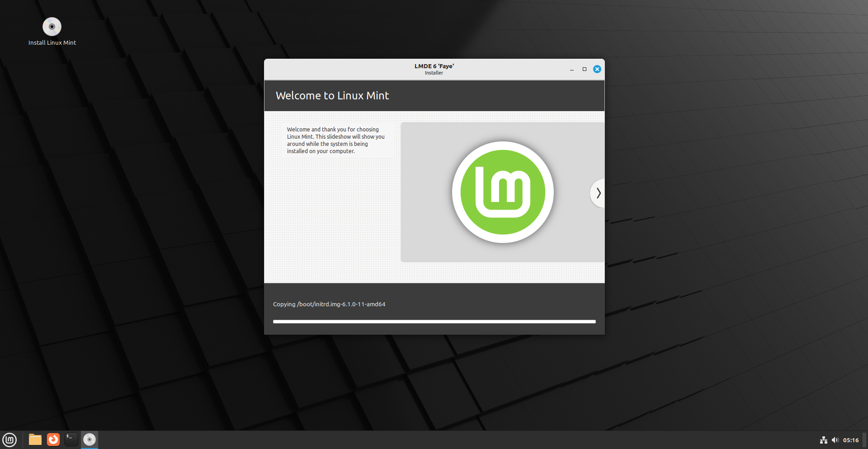
Task: Open the calendar from the 05:16 clock
Action: coord(851,440)
